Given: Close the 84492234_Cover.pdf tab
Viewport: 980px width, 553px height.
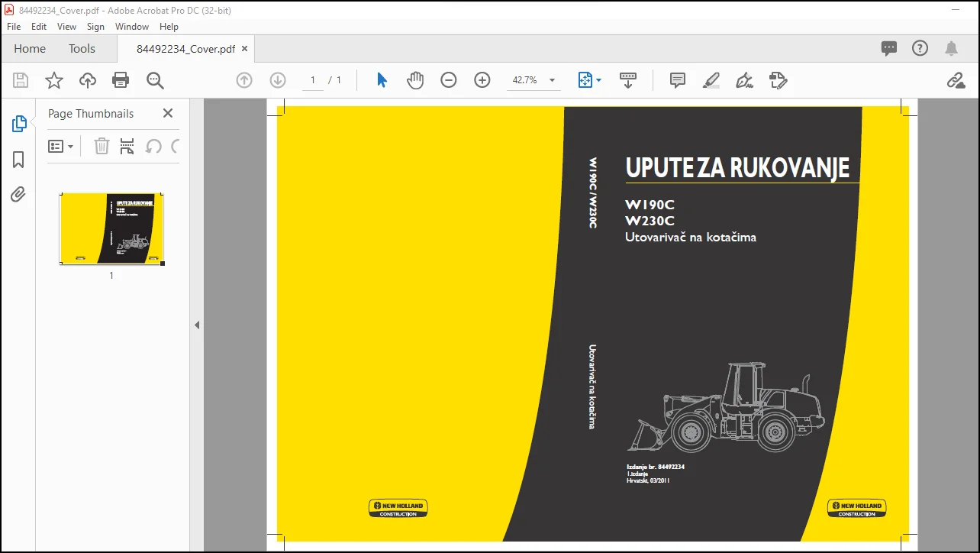Looking at the screenshot, I should click(244, 48).
